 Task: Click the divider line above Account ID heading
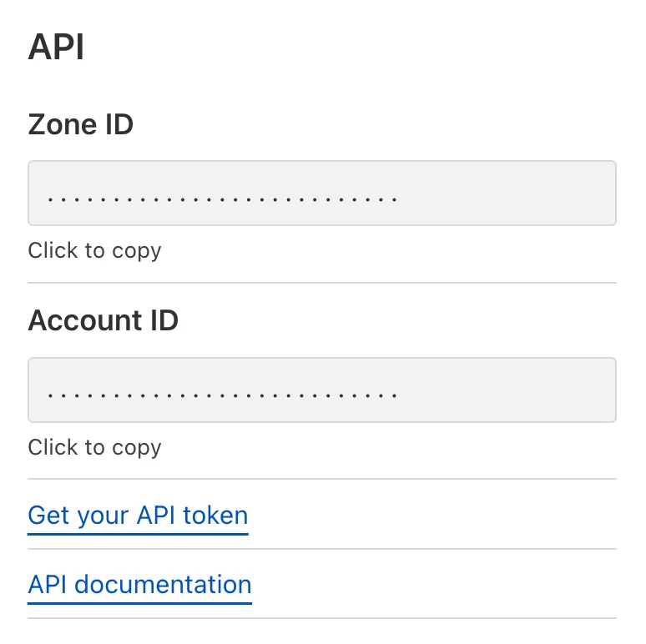pos(321,283)
